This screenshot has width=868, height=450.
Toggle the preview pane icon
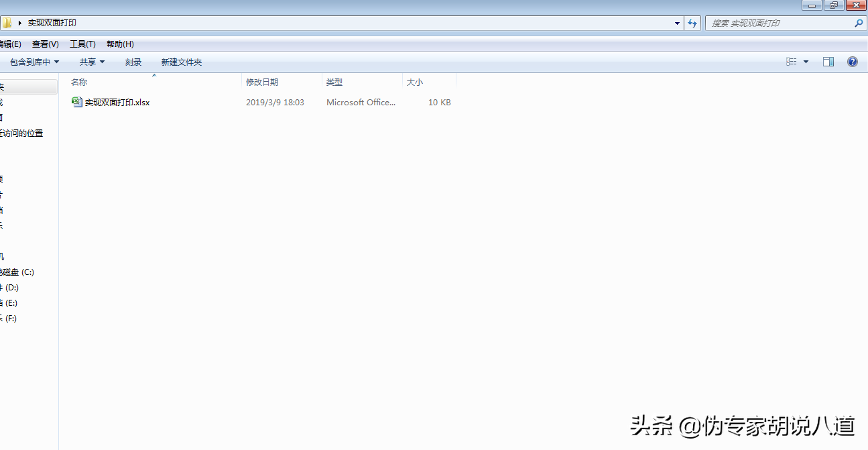point(828,62)
